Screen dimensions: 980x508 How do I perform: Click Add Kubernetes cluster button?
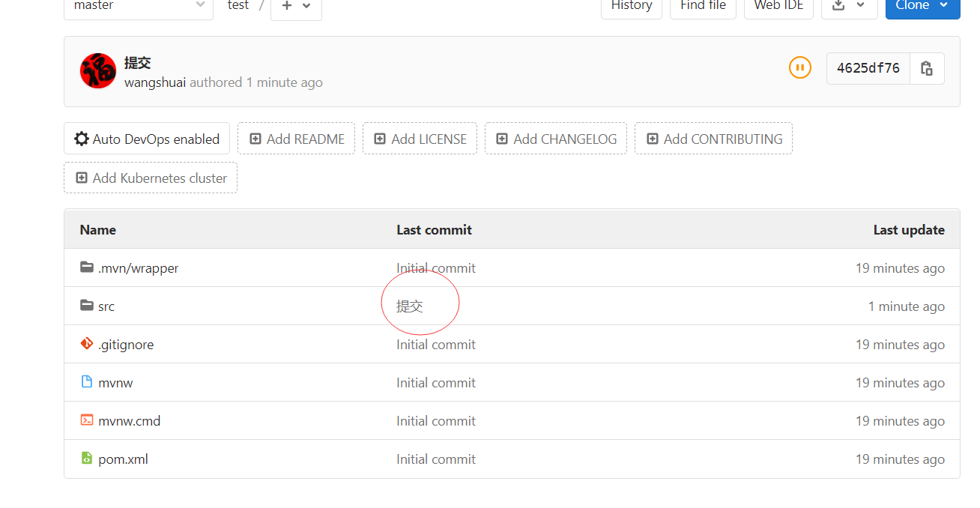tap(151, 178)
